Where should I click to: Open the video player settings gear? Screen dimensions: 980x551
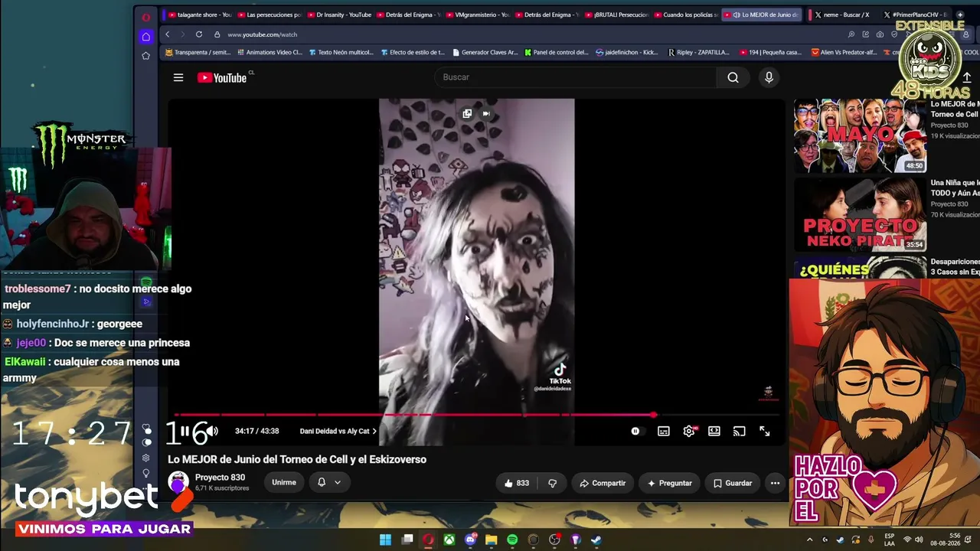click(689, 432)
